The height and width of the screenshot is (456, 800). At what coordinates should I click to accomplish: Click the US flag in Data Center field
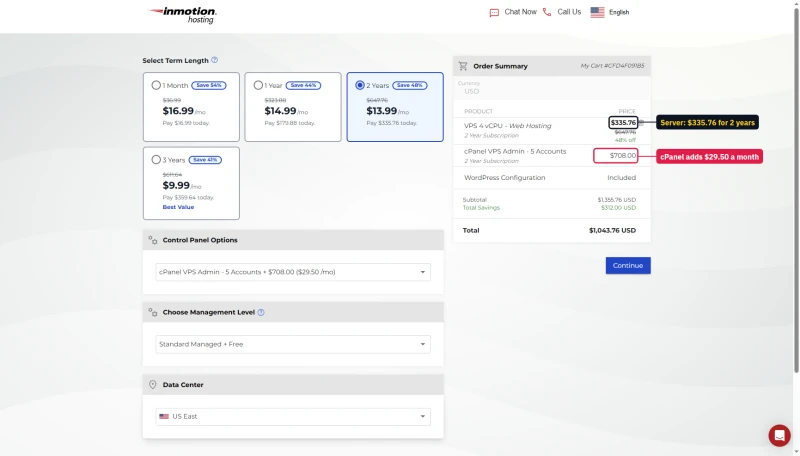(164, 416)
